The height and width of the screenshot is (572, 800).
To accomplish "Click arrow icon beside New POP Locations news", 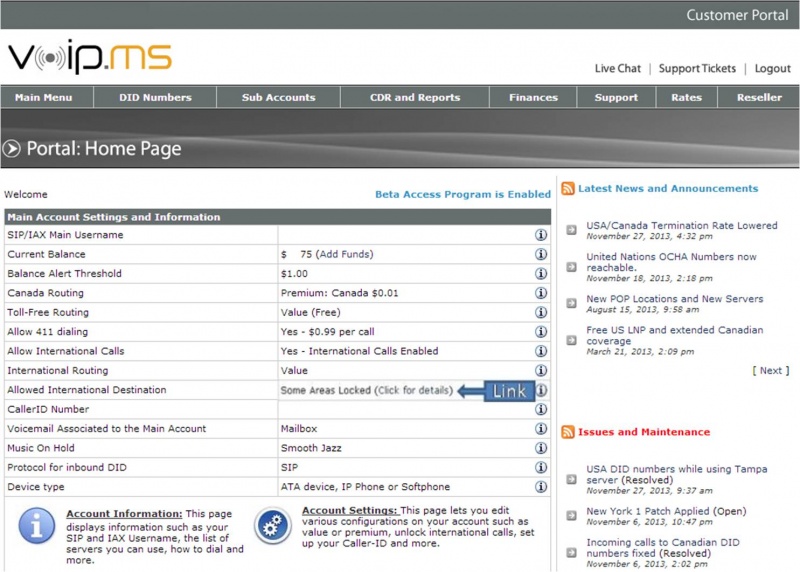I will [x=571, y=303].
